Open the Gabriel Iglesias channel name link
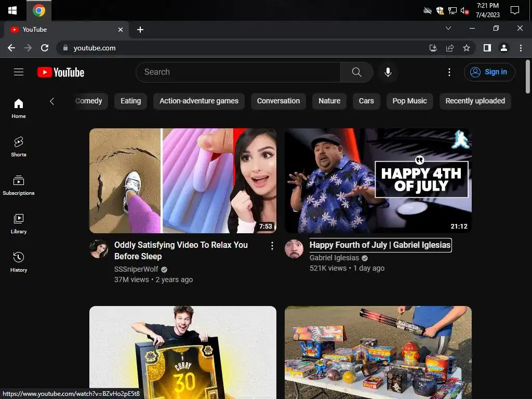Viewport: 532px width, 399px height. (x=334, y=258)
